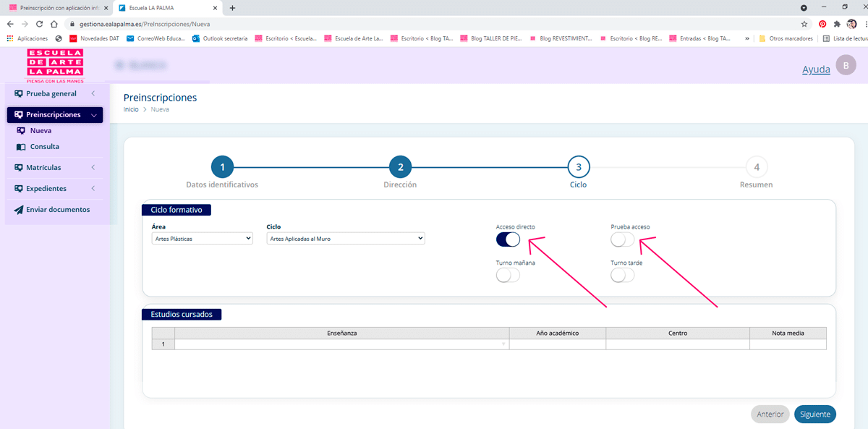Screen dimensions: 868x429
Task: Reload the page with the refresh icon
Action: [39, 24]
